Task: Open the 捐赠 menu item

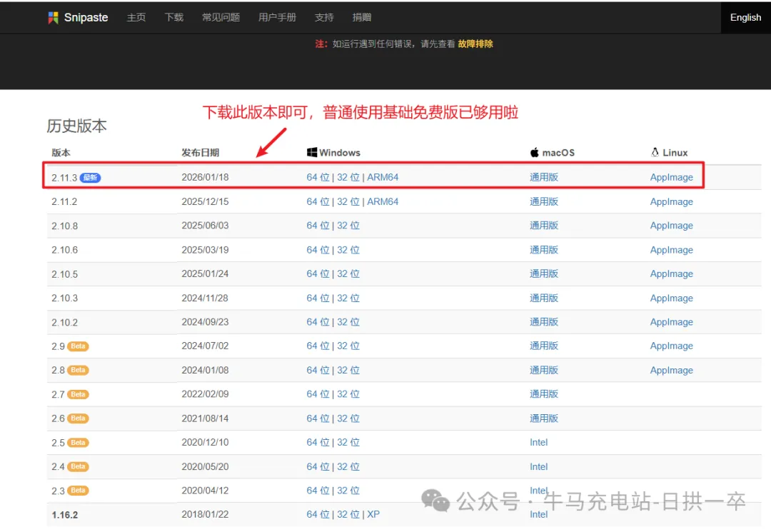Action: [362, 17]
